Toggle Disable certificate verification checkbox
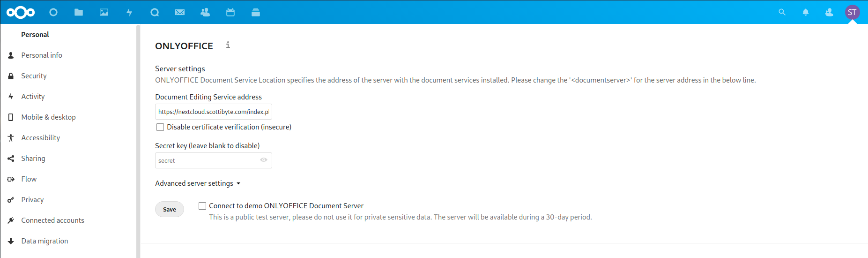This screenshot has height=258, width=868. (x=160, y=127)
